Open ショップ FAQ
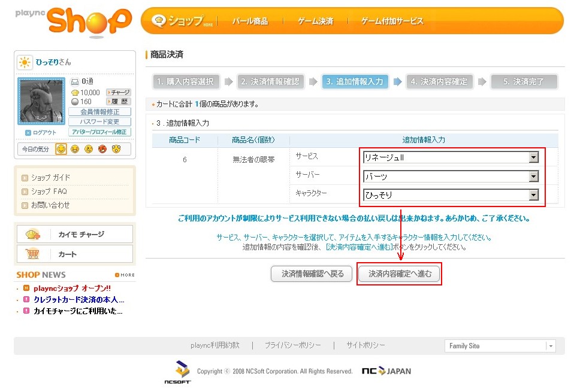574x392 pixels. (49, 192)
